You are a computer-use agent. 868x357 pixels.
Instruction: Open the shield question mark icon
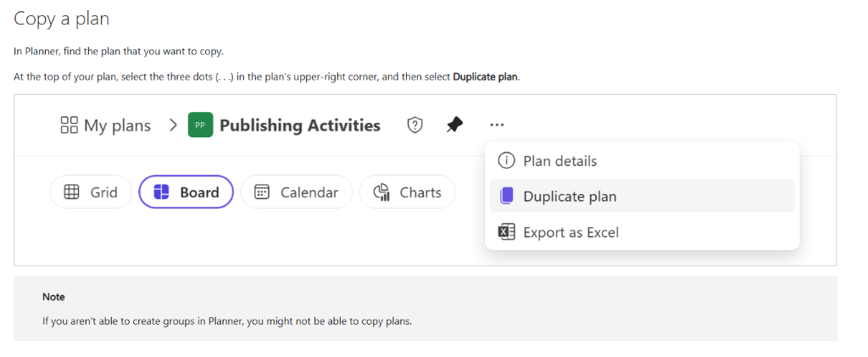tap(415, 126)
